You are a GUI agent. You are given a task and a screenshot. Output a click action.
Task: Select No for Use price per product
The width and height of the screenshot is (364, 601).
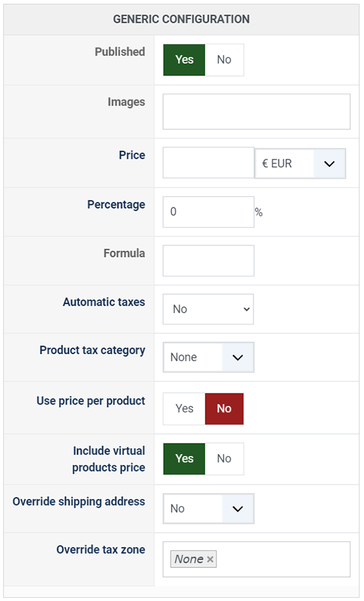pos(224,408)
